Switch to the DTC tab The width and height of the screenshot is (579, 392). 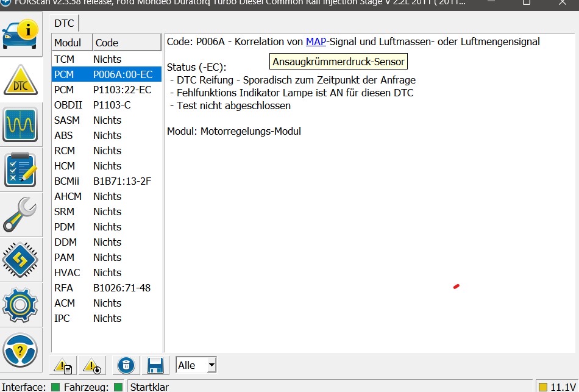point(64,24)
